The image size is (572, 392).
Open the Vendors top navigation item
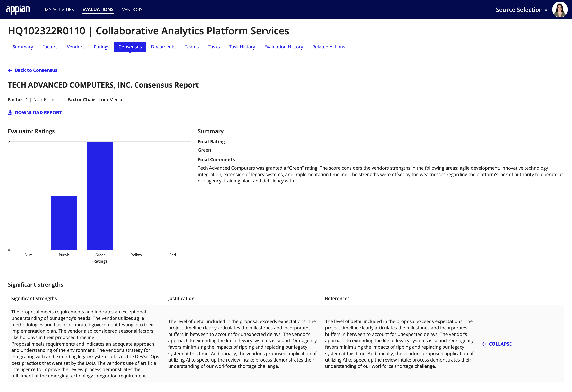[x=132, y=10]
